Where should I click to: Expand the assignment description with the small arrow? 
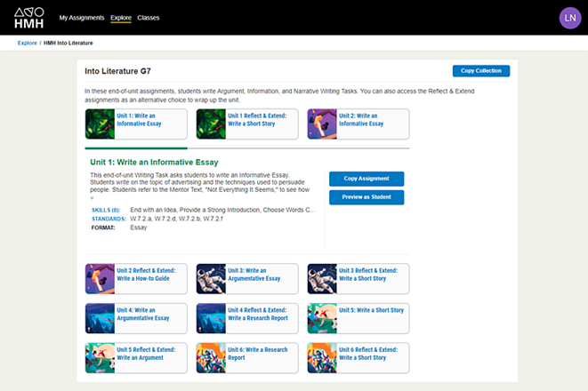click(x=92, y=198)
